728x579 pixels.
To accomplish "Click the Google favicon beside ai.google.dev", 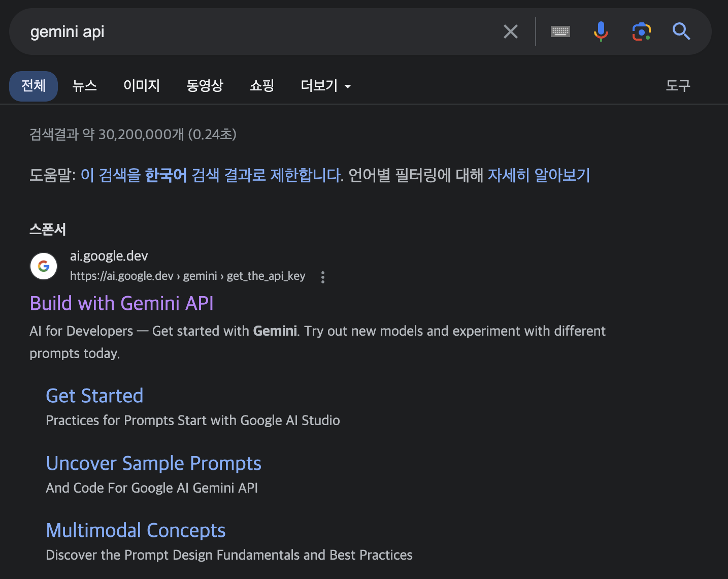I will [x=44, y=266].
